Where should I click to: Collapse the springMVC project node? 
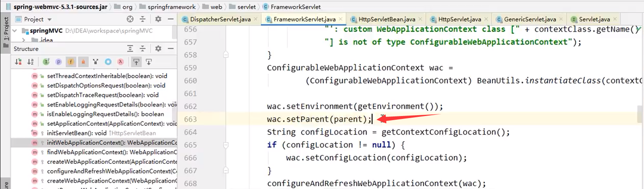pos(15,31)
